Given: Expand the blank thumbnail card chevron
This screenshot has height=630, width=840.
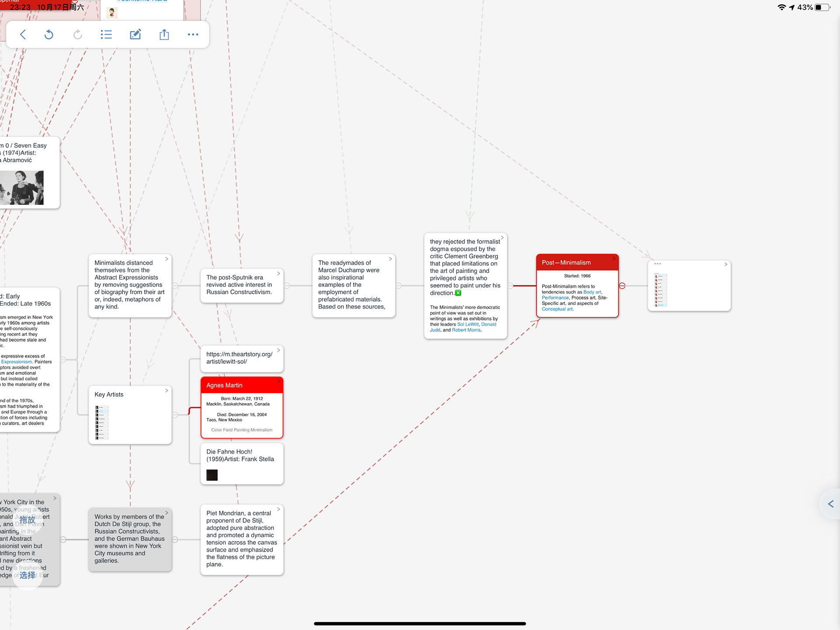Looking at the screenshot, I should click(726, 264).
